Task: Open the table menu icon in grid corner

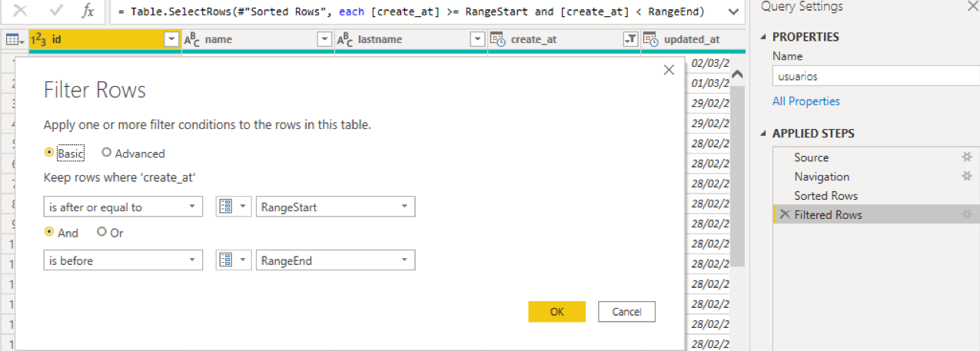Action: [x=15, y=39]
